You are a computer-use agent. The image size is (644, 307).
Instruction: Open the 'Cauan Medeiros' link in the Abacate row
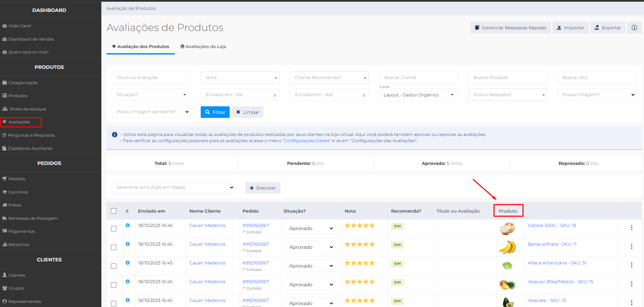207,301
